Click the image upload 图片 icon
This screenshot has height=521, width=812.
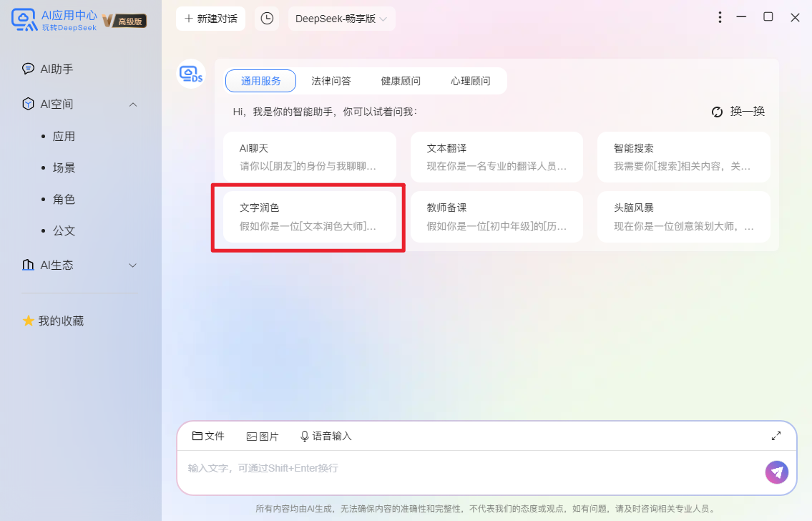point(252,435)
